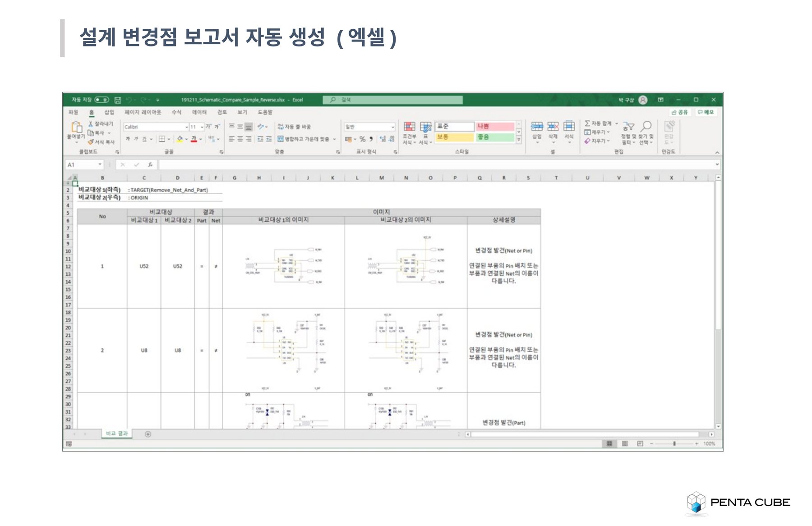Image resolution: width=812 pixels, height=526 pixels.
Task: Click the undo arrow icon
Action: pos(129,100)
